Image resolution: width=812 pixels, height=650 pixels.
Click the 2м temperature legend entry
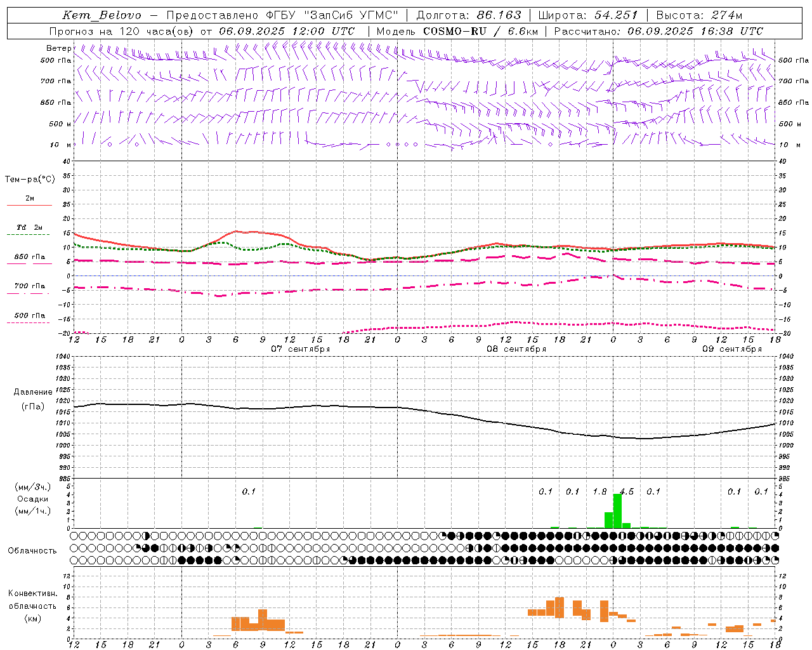30,198
